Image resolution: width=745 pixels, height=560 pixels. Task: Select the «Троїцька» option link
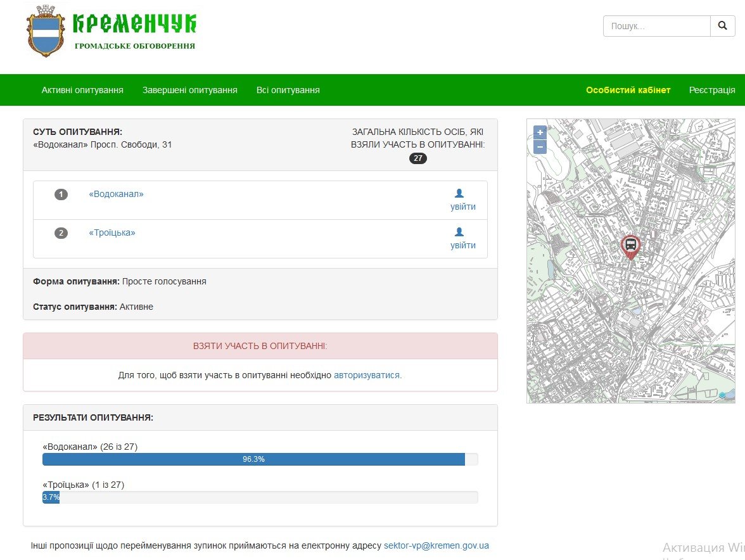pyautogui.click(x=112, y=232)
